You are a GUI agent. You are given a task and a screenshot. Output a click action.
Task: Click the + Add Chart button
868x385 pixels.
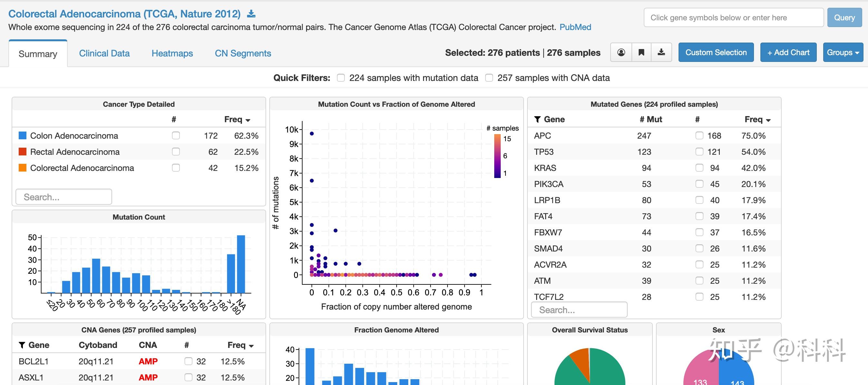788,52
